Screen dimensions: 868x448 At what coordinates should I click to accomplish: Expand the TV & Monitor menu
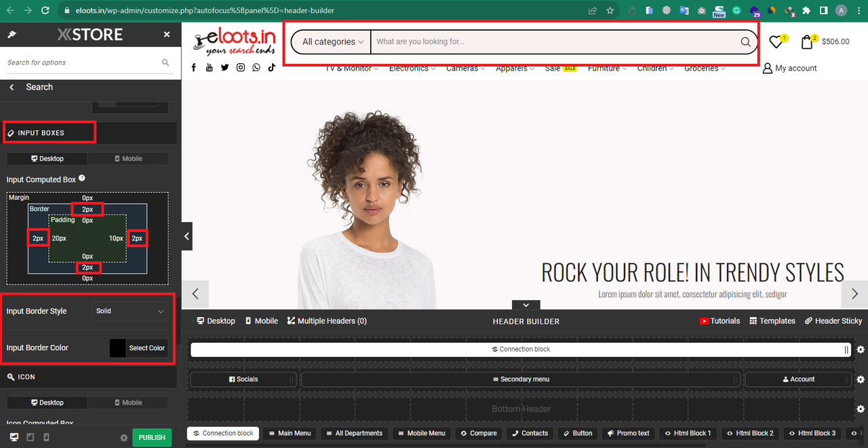point(352,68)
